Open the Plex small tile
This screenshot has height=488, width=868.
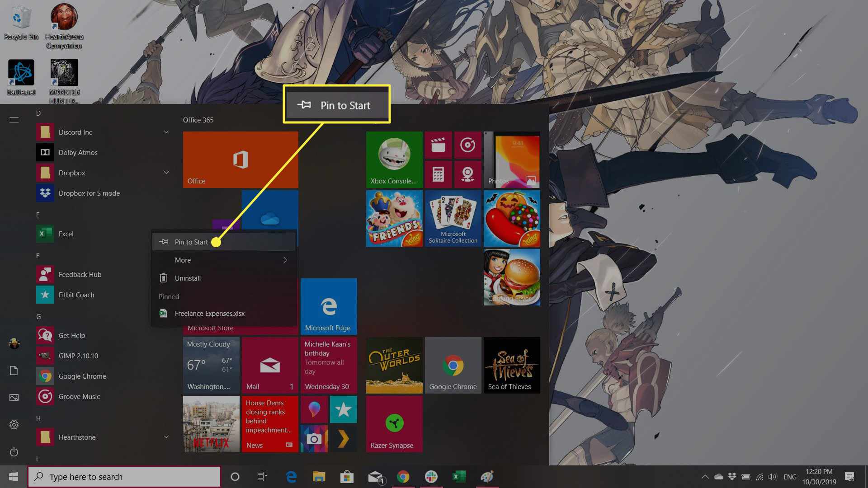point(343,439)
